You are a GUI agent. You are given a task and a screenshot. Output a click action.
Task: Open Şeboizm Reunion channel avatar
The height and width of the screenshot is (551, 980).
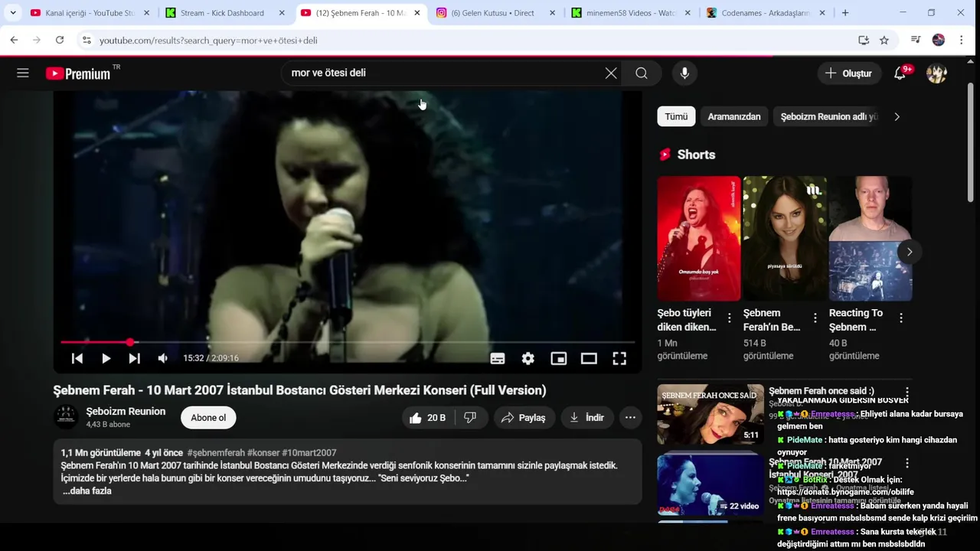(x=66, y=417)
